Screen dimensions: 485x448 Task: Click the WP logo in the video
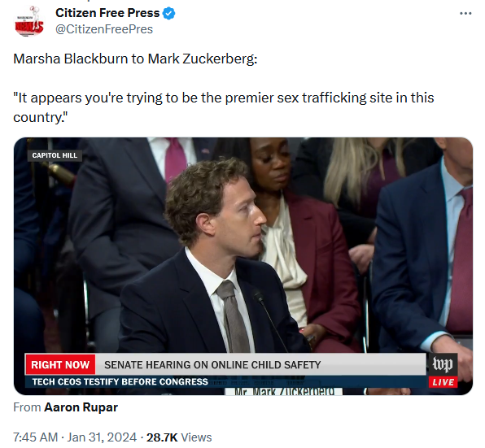(x=443, y=364)
